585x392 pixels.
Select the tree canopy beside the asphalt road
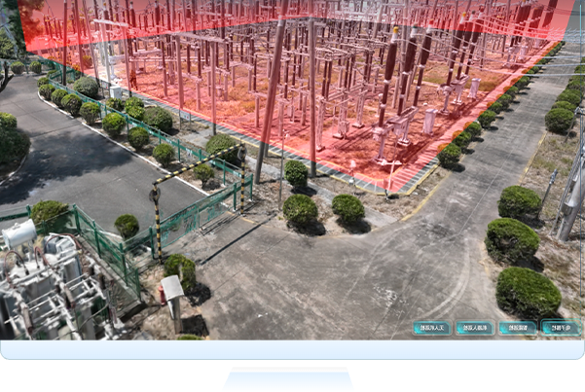pyautogui.click(x=12, y=139)
